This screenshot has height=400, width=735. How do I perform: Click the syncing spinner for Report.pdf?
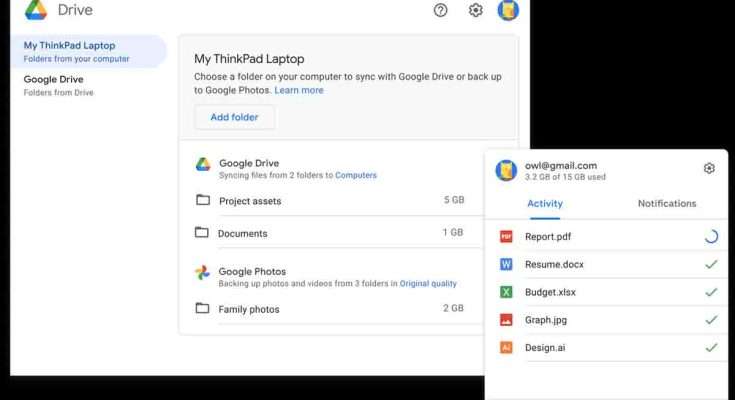click(711, 237)
